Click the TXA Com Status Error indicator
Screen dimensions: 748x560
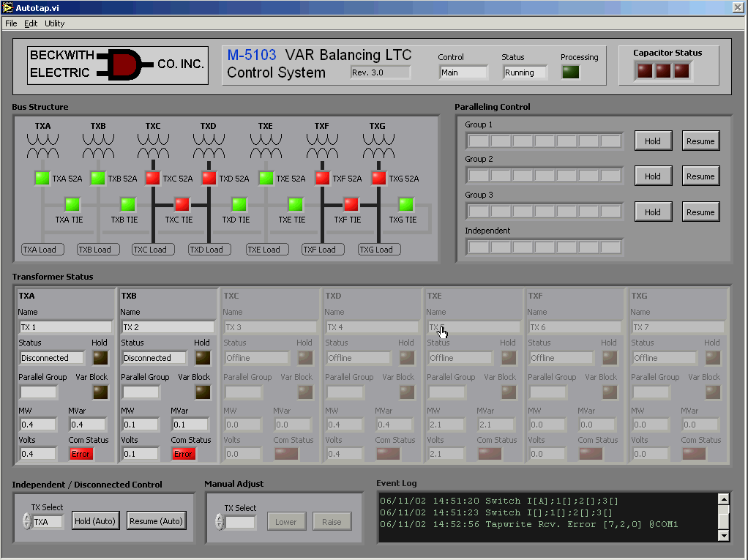(x=81, y=454)
